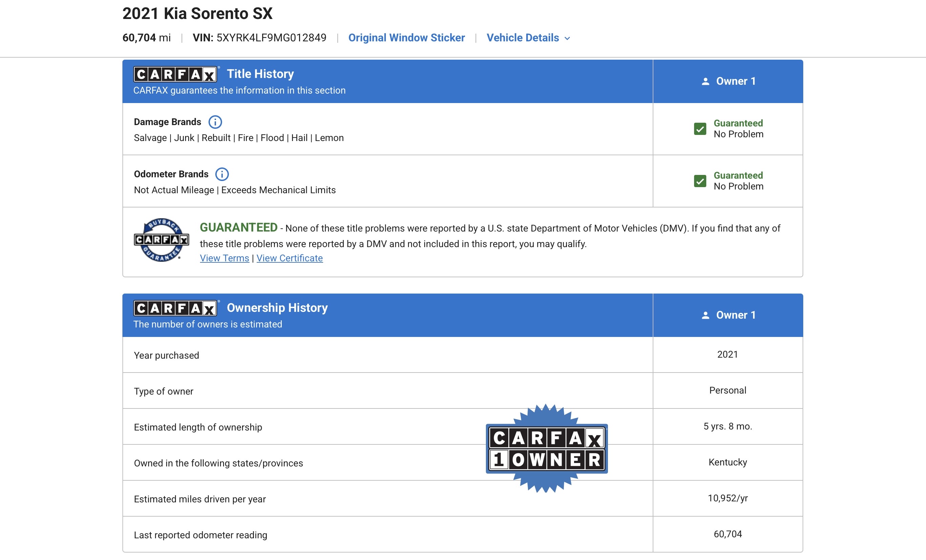Click the Kentucky state value
Screen dimensions: 926x560
tap(728, 462)
